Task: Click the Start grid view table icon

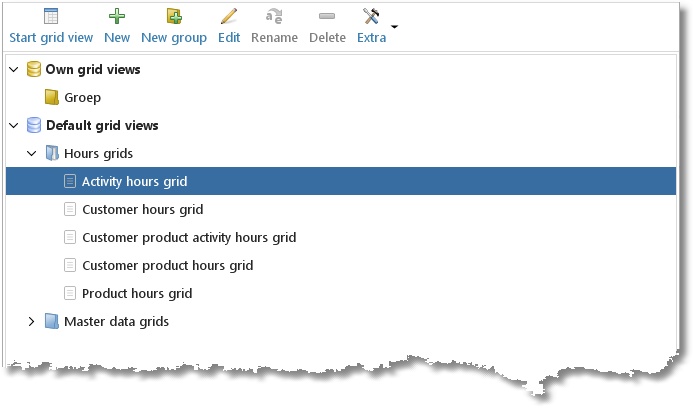Action: click(x=51, y=16)
